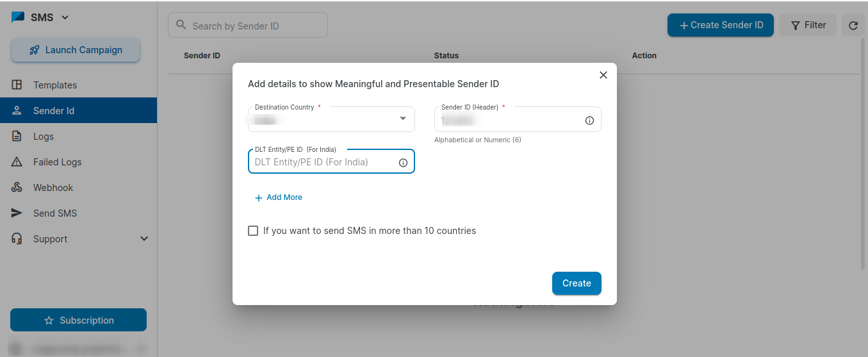
Task: Click the Create button in dialog
Action: [x=576, y=283]
